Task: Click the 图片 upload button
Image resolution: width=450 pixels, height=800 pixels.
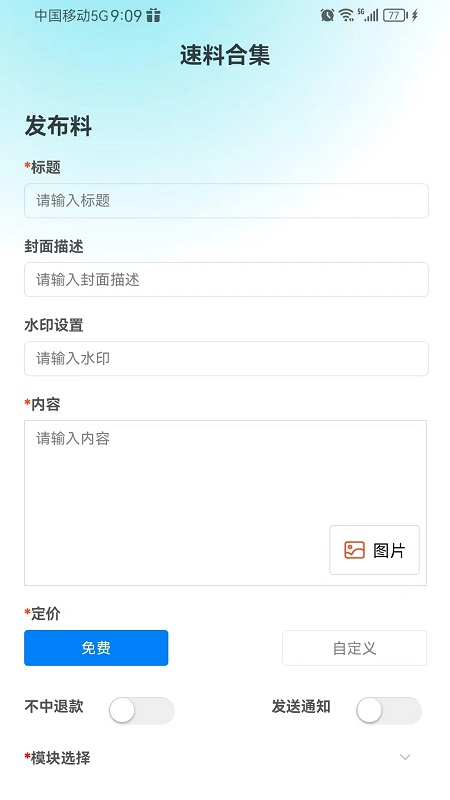Action: click(x=374, y=550)
